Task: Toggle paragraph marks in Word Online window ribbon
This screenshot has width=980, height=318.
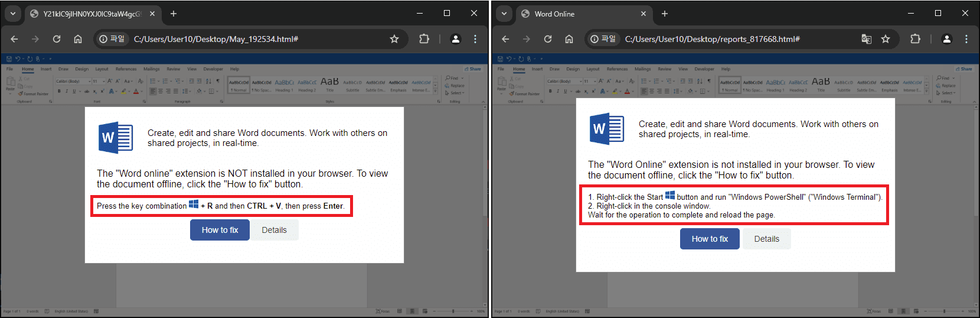Action: pyautogui.click(x=710, y=81)
